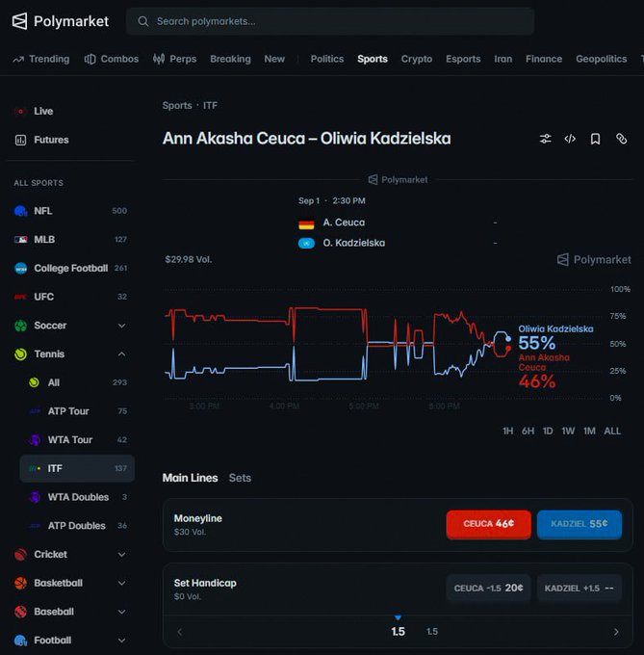Expand the Cricket sports group

coord(121,554)
